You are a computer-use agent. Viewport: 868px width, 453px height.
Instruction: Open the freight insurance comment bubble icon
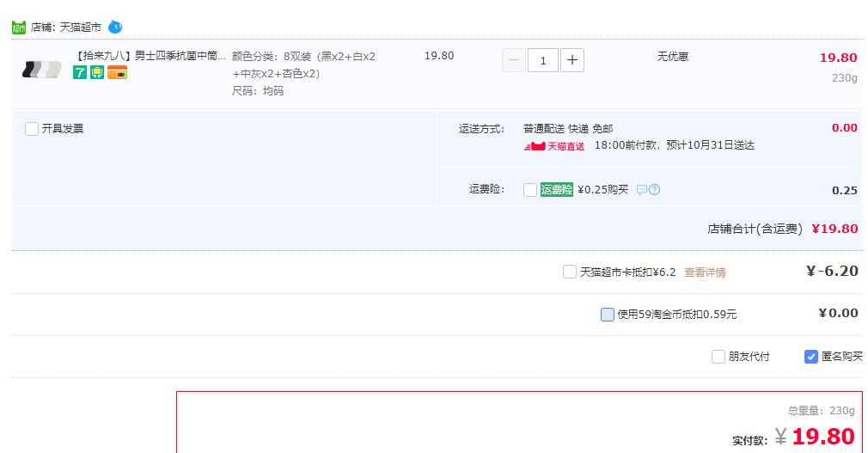[x=642, y=190]
